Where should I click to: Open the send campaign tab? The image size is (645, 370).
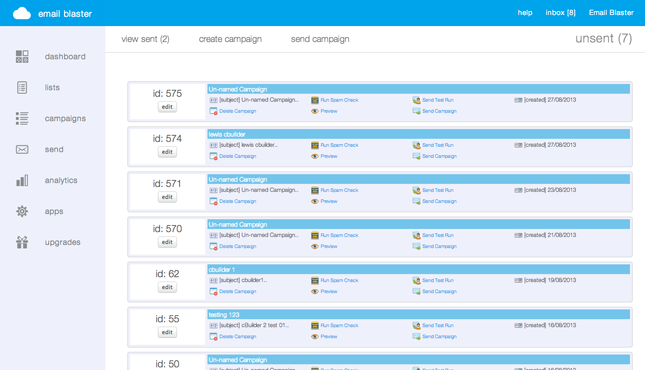320,39
